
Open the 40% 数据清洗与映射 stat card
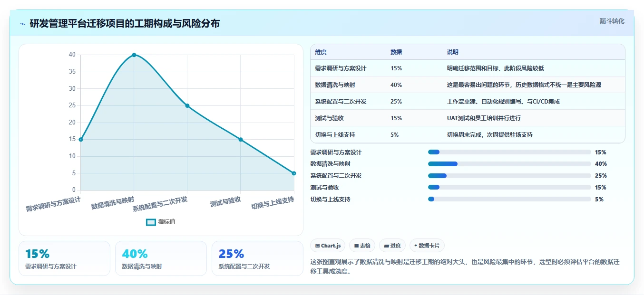tap(161, 258)
